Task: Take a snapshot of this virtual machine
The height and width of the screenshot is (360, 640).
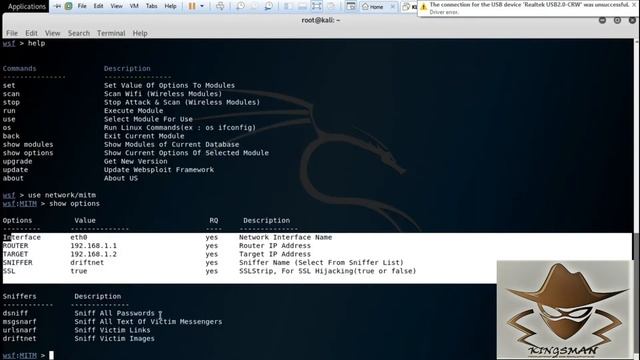Action: point(240,6)
